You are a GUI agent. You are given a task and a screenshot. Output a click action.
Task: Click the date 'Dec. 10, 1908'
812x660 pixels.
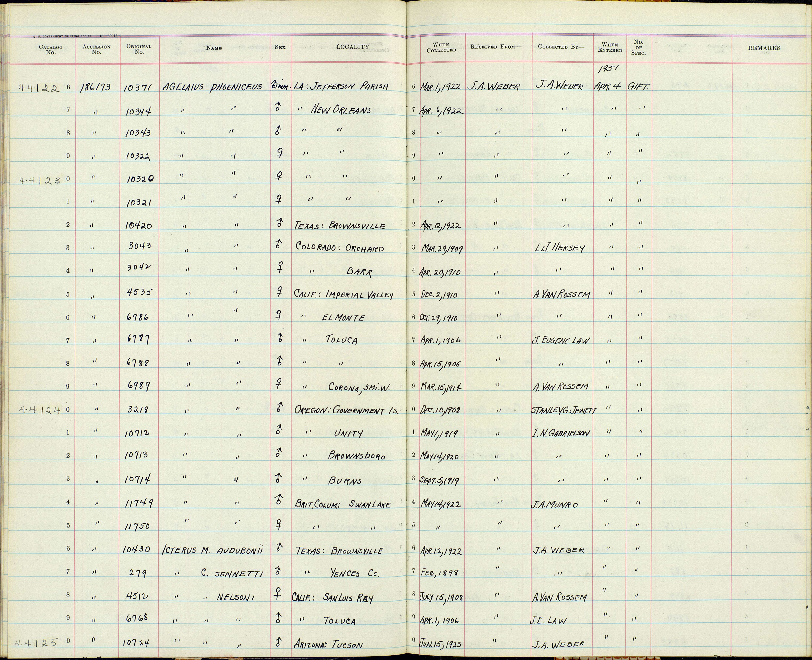click(441, 411)
